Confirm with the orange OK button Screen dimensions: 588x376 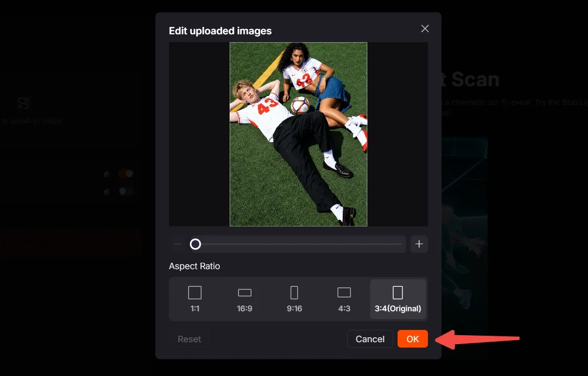coord(413,339)
